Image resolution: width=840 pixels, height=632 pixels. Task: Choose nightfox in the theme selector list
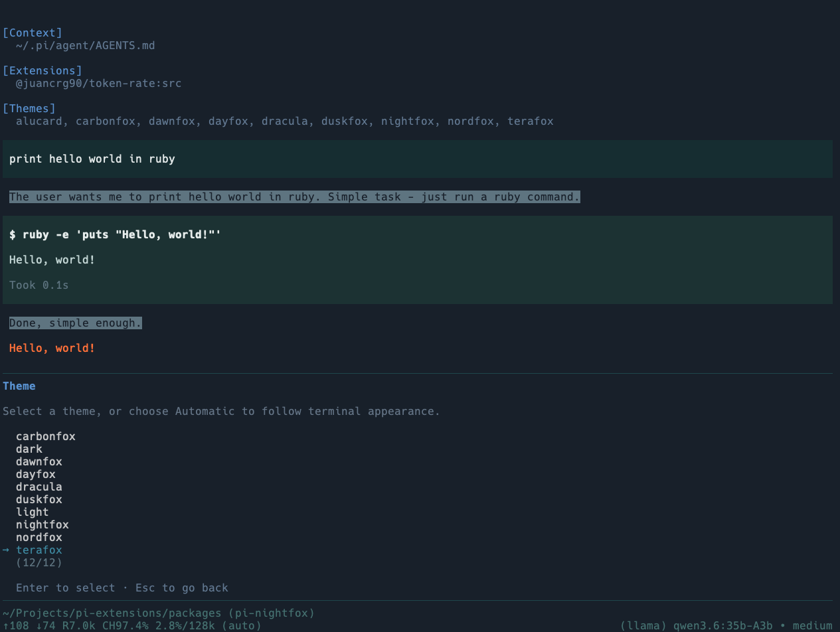pos(42,524)
